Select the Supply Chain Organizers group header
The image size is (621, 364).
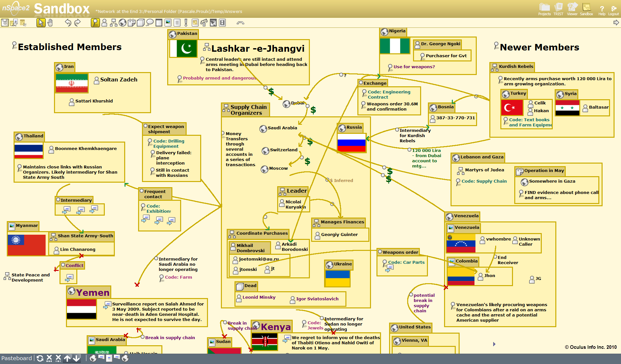point(245,110)
